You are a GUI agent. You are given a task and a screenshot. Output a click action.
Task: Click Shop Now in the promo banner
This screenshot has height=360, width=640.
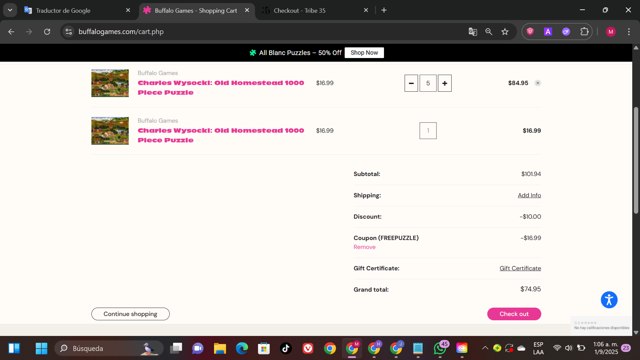364,53
